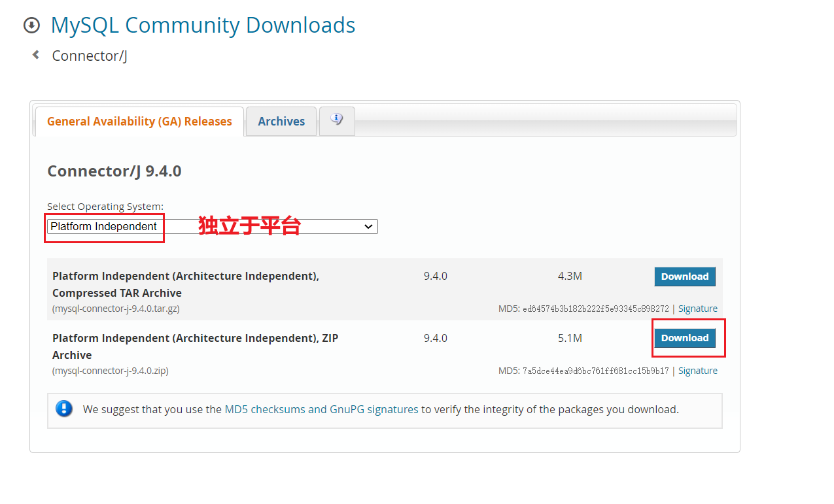Click the Connector/J breadcrumb text

[x=90, y=56]
